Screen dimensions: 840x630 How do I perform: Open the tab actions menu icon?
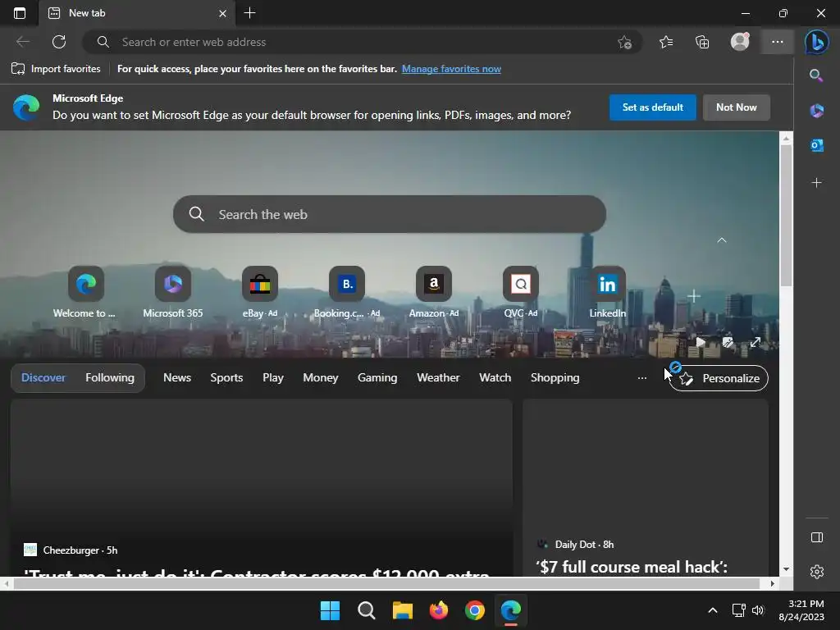pos(20,13)
